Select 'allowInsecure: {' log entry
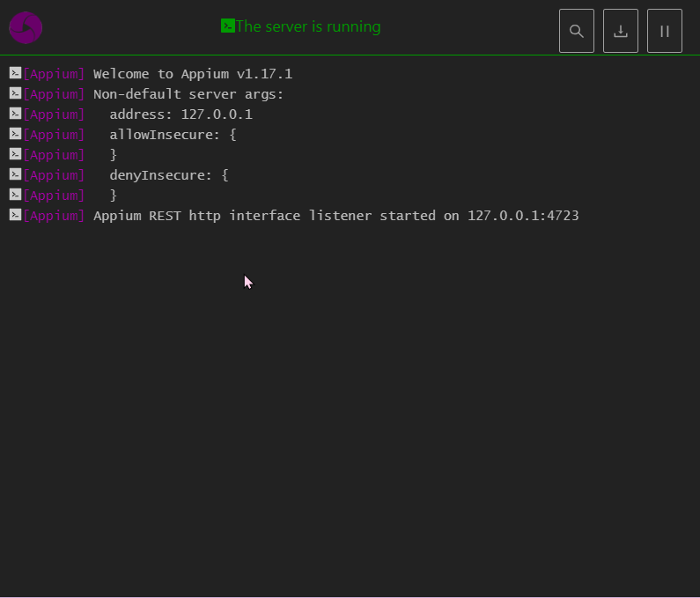This screenshot has width=700, height=598. coord(173,135)
